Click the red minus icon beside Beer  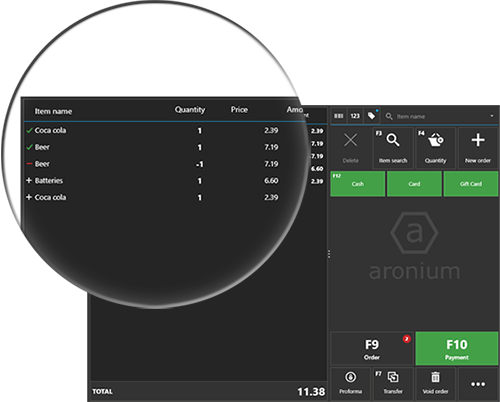[29, 164]
